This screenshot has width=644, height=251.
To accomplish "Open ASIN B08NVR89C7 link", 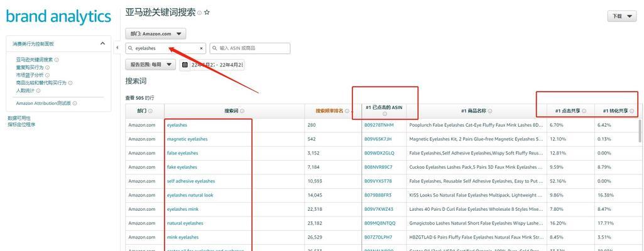I will (x=378, y=167).
